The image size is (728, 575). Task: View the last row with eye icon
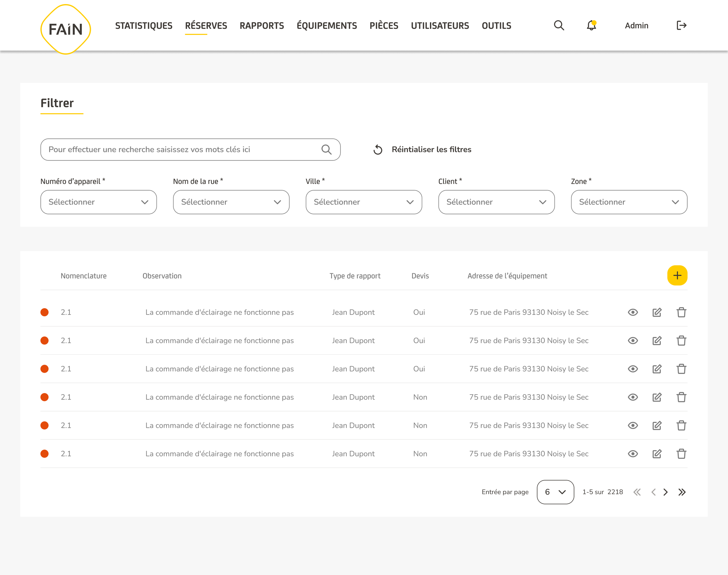pos(633,454)
